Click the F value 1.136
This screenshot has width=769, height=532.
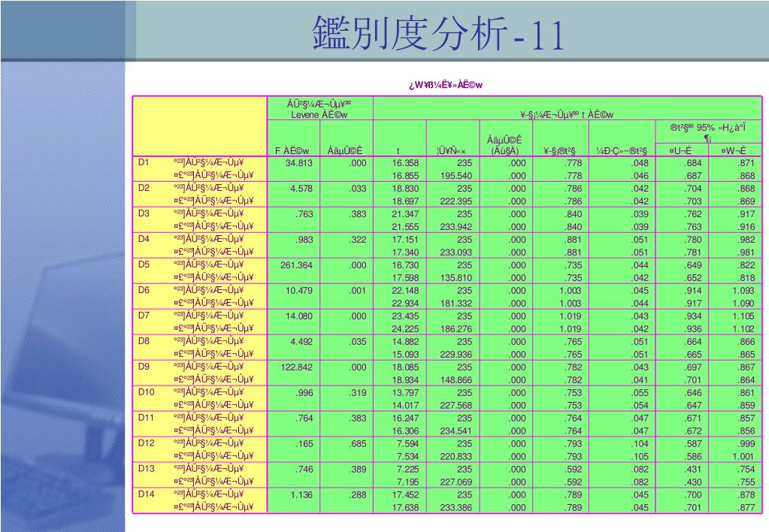point(301,494)
